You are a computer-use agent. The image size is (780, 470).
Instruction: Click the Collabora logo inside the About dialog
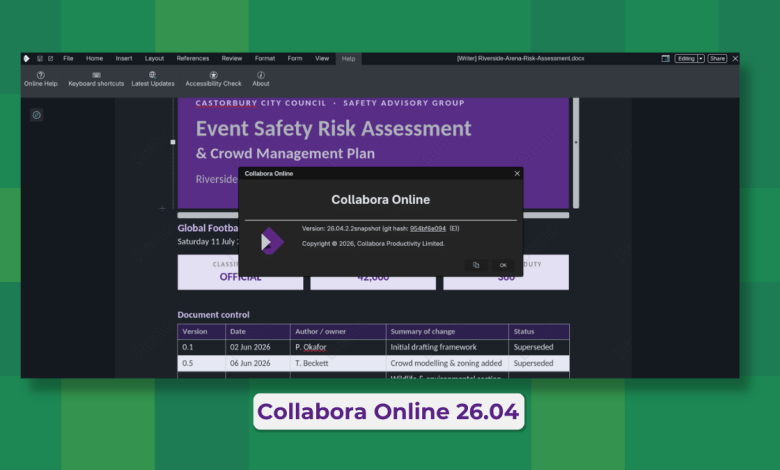(x=272, y=241)
